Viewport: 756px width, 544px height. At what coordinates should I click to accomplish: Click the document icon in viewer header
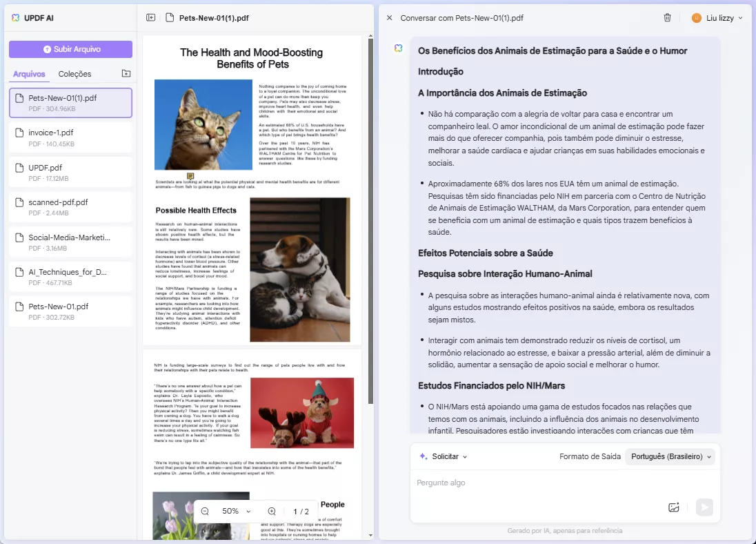169,18
